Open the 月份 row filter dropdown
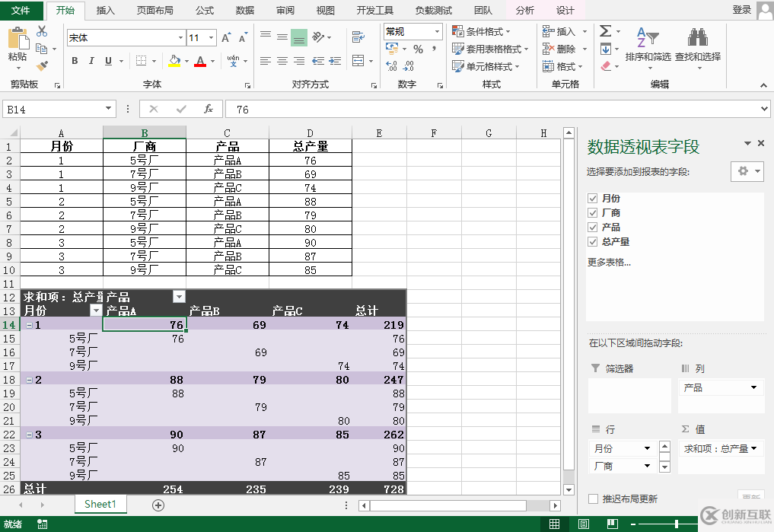The height and width of the screenshot is (532, 774). coord(96,311)
